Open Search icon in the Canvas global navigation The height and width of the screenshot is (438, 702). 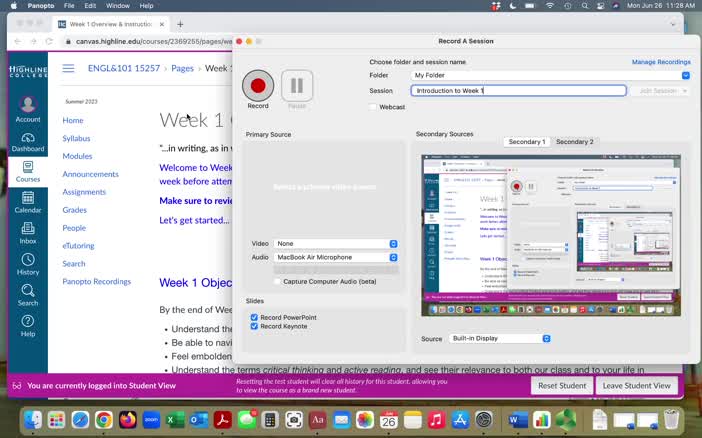(x=28, y=295)
